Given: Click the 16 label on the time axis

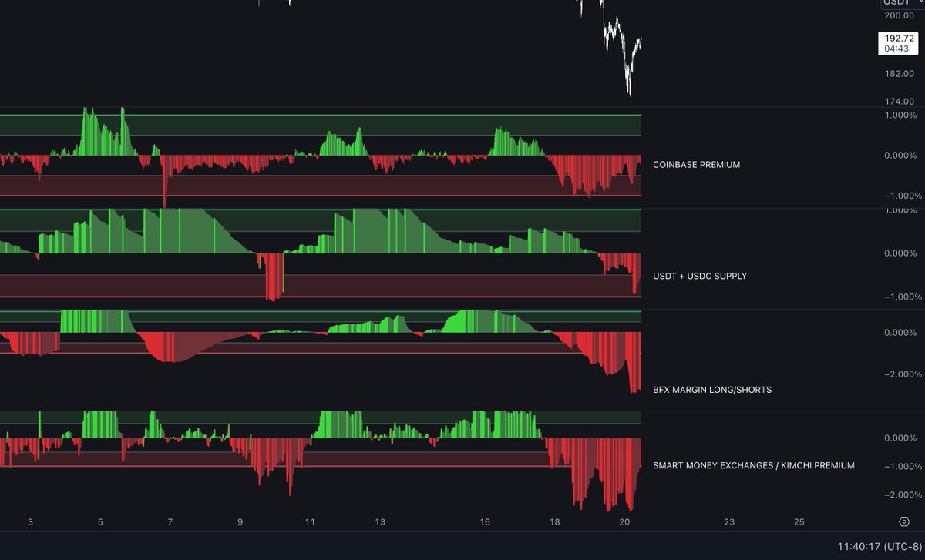Looking at the screenshot, I should click(x=484, y=521).
